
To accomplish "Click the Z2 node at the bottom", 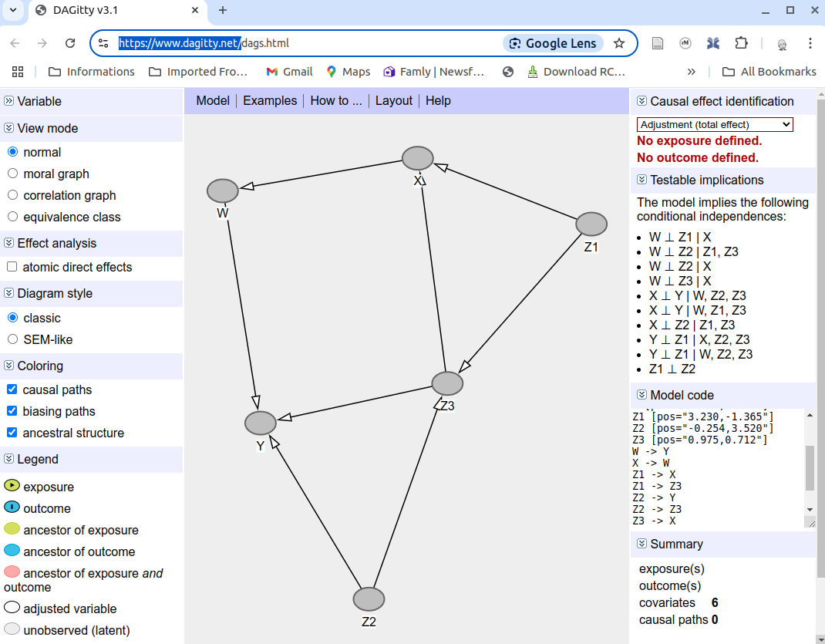I will 369,599.
